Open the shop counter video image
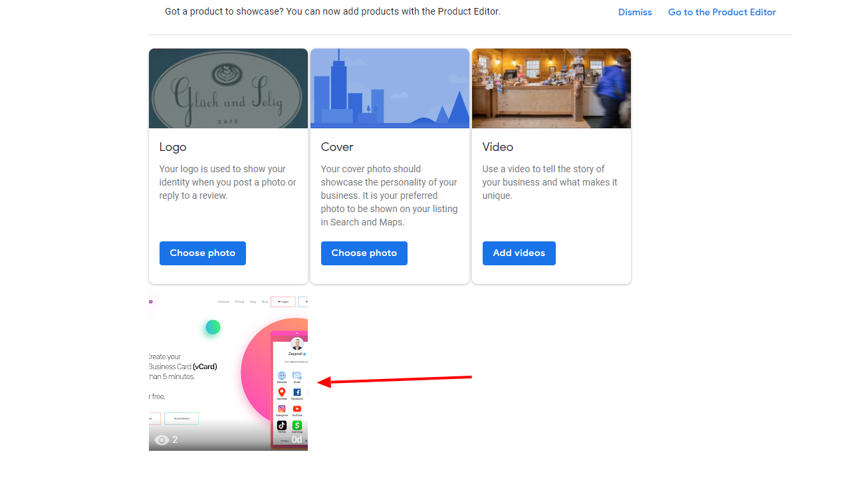This screenshot has width=845, height=504. pyautogui.click(x=551, y=88)
